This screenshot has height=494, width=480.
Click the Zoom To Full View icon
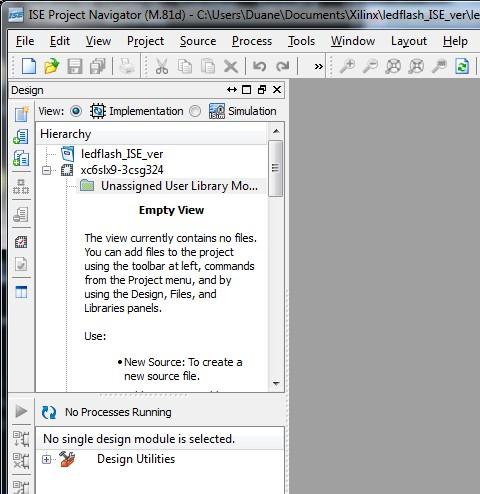(x=393, y=66)
